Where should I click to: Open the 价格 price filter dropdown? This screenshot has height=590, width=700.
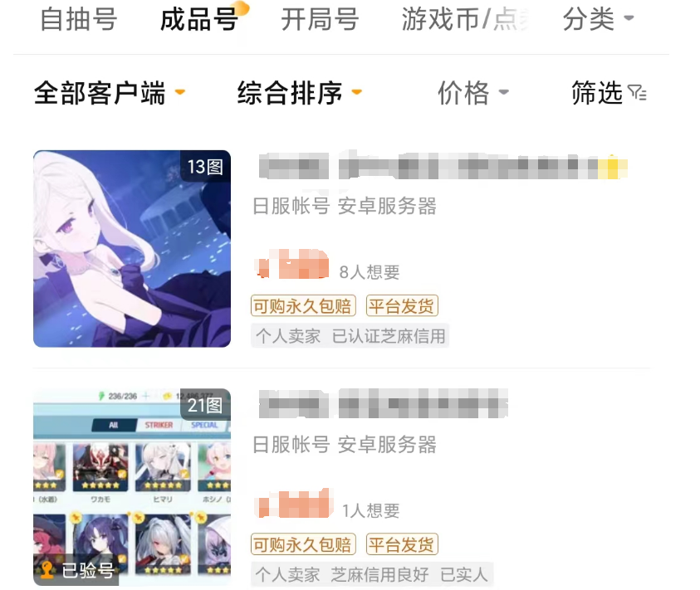tap(472, 93)
